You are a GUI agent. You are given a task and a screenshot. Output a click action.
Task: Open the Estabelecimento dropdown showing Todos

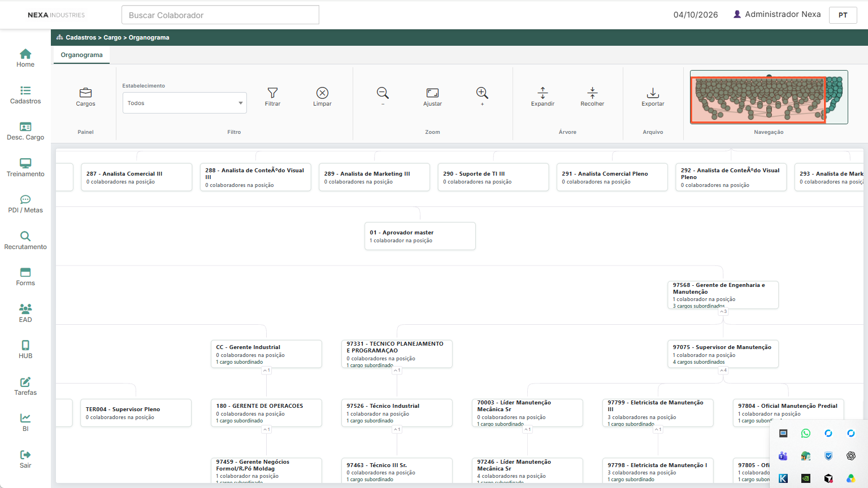pos(185,103)
